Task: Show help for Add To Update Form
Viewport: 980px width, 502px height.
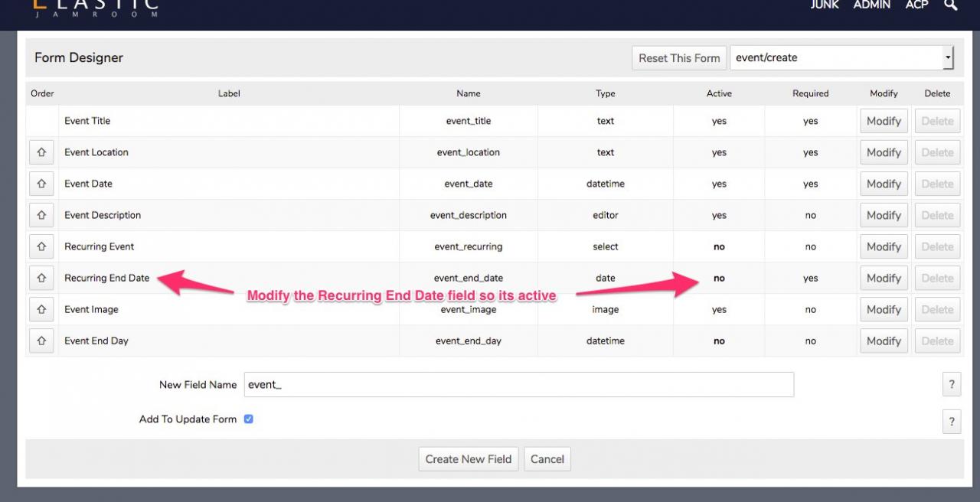Action: click(951, 421)
